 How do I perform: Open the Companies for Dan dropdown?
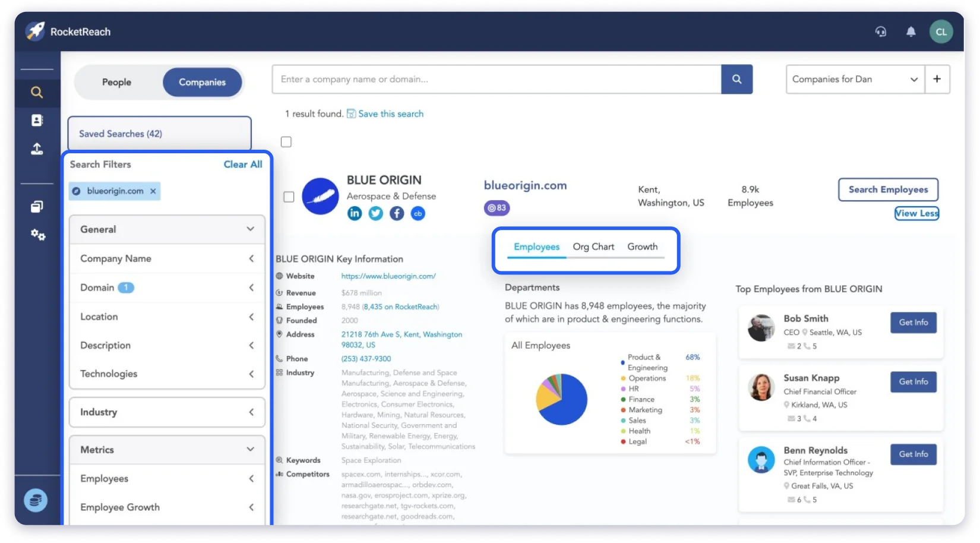tap(855, 79)
